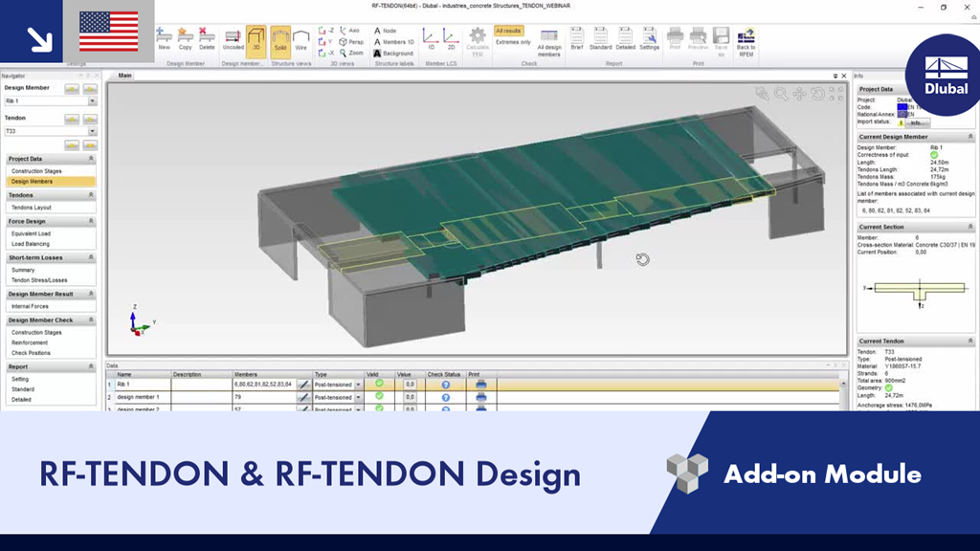Viewport: 980px width, 551px height.
Task: Open Tendon Stress/Losses
Action: click(x=39, y=280)
